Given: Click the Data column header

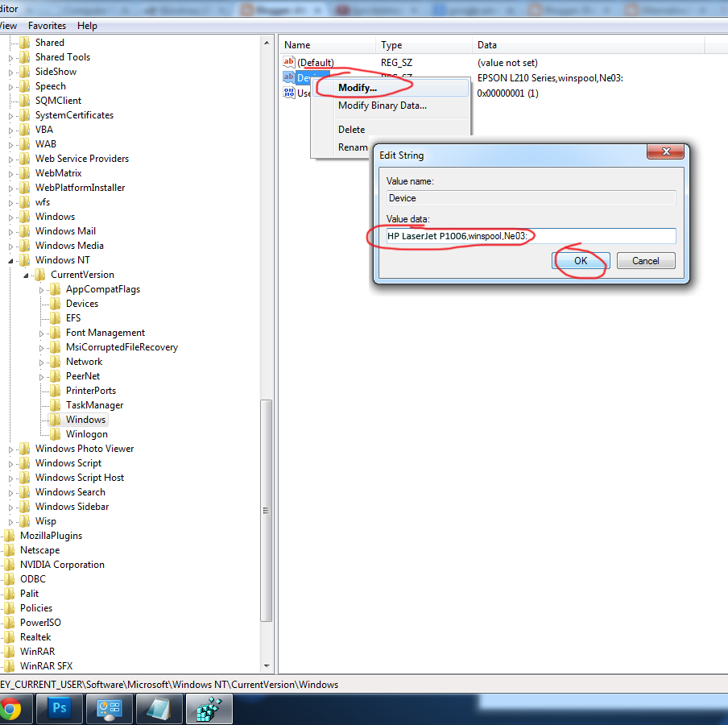Looking at the screenshot, I should (588, 45).
